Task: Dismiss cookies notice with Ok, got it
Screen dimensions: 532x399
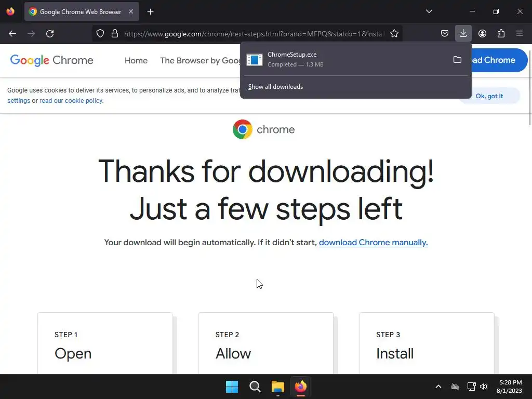Action: 489,96
